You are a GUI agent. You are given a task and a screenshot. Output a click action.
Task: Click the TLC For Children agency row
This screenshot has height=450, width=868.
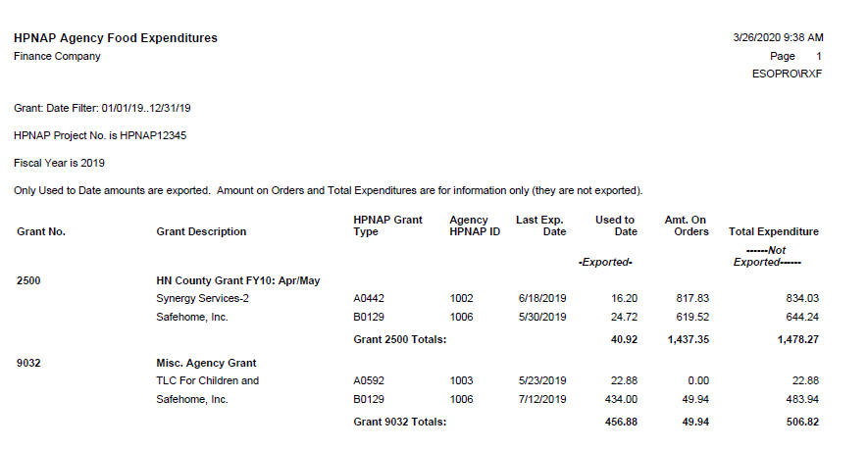point(208,380)
